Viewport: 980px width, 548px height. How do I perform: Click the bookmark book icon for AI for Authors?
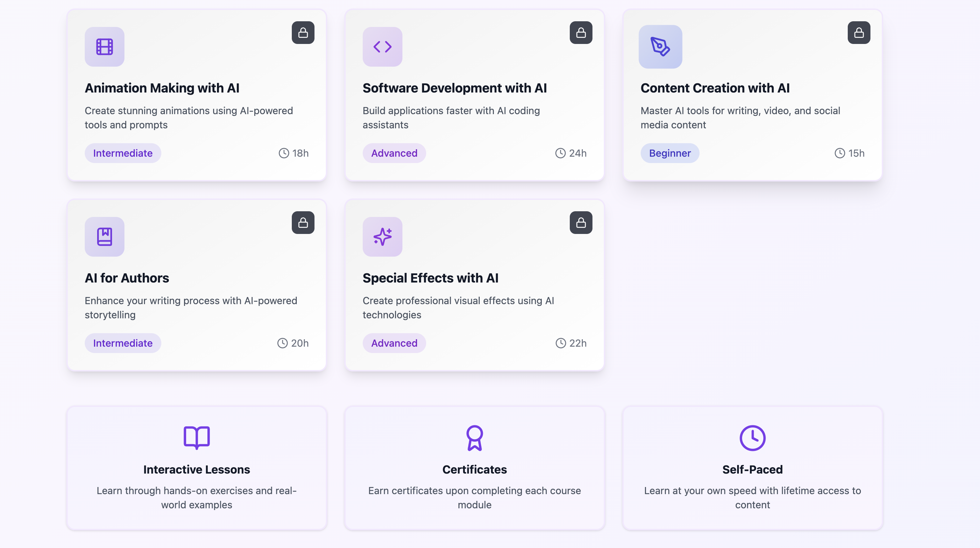pyautogui.click(x=104, y=236)
